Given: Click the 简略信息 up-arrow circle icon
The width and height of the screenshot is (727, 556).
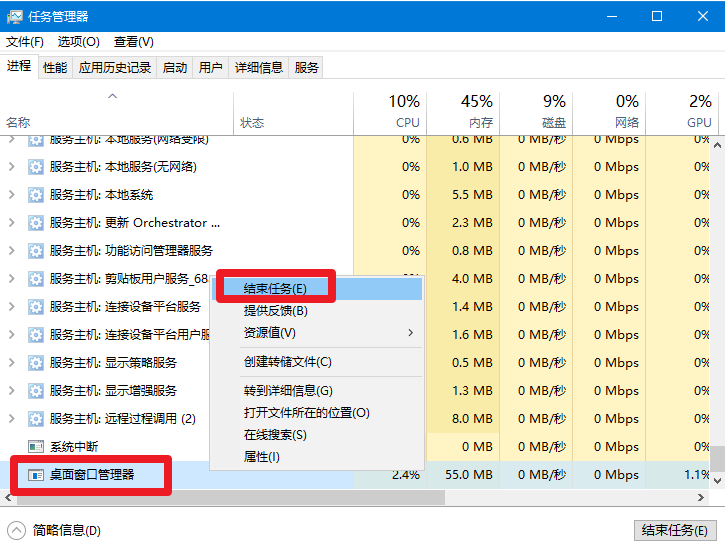Looking at the screenshot, I should [16, 531].
